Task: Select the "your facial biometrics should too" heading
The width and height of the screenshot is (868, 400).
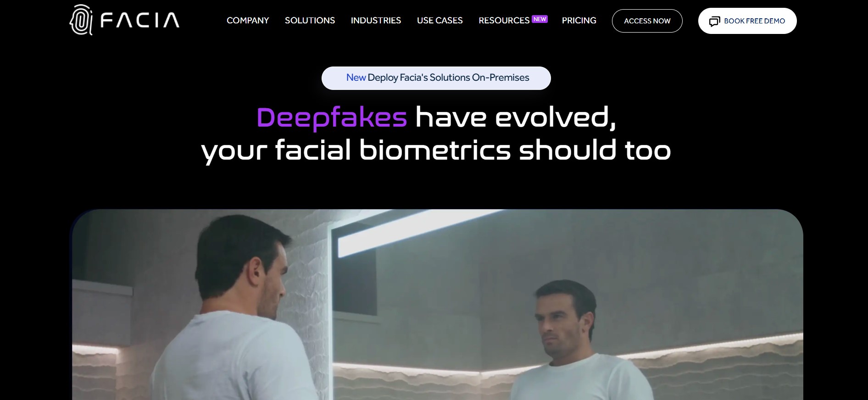Action: [436, 150]
